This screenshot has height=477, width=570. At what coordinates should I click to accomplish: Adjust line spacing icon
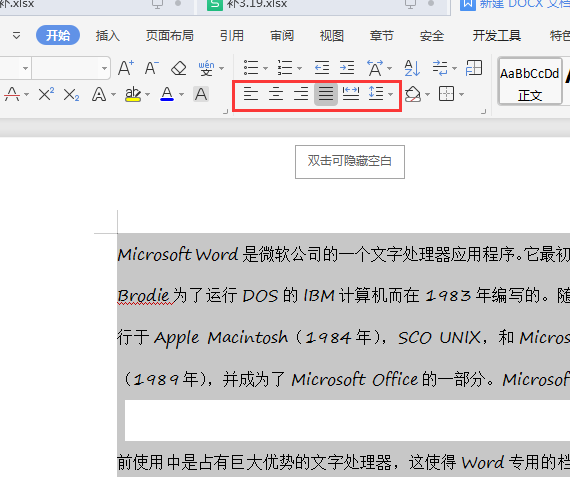pyautogui.click(x=376, y=94)
